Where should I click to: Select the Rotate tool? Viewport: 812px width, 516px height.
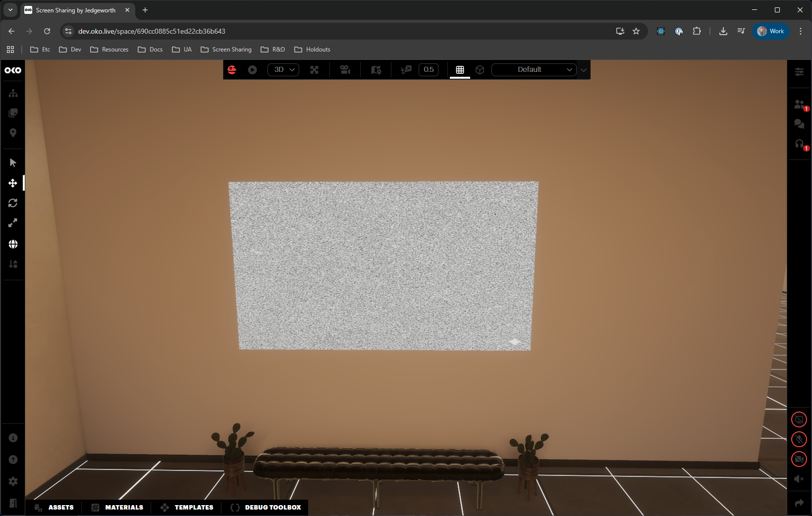pyautogui.click(x=13, y=203)
